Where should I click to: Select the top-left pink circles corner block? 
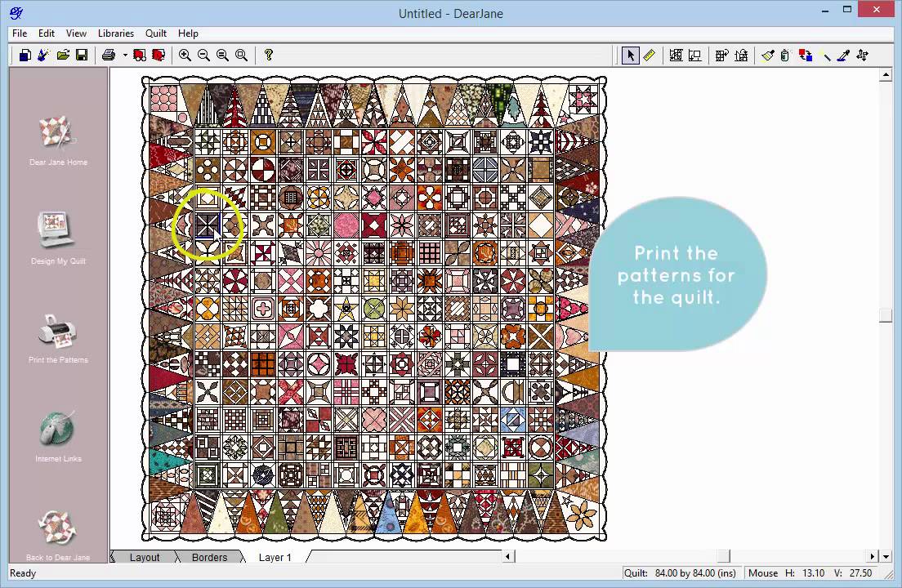pyautogui.click(x=164, y=98)
